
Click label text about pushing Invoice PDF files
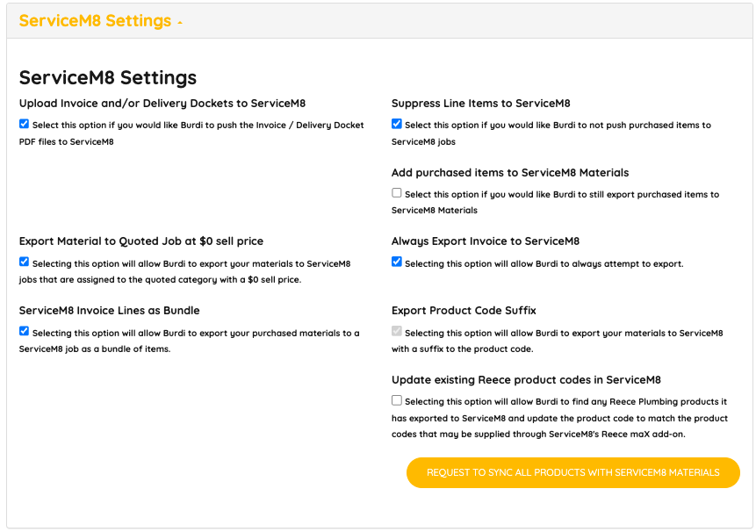pyautogui.click(x=191, y=133)
